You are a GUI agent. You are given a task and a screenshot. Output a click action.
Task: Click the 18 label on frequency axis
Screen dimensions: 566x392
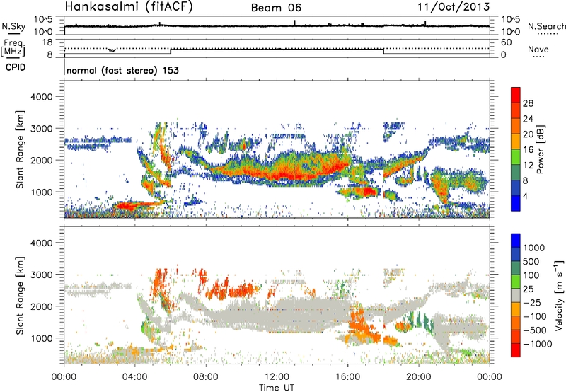click(47, 42)
